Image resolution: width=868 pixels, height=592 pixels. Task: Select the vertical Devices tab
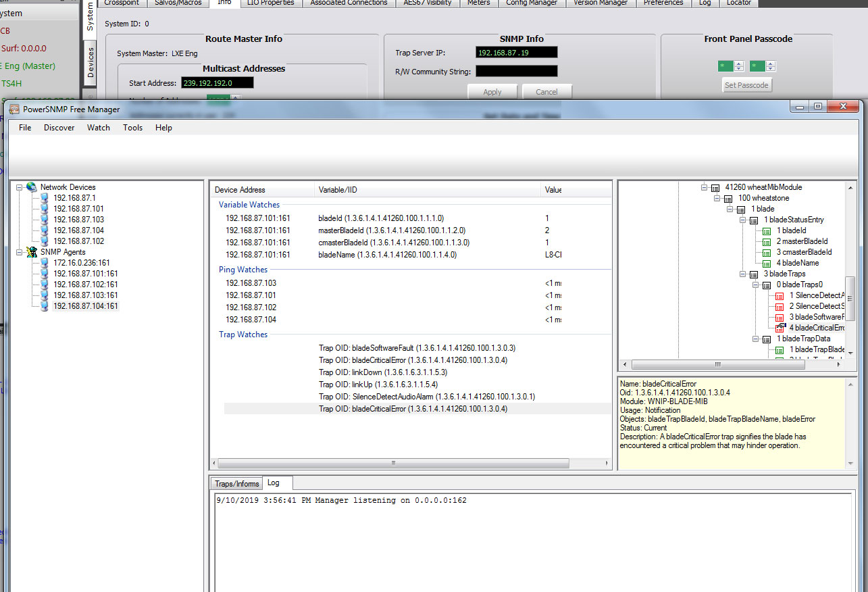click(91, 62)
